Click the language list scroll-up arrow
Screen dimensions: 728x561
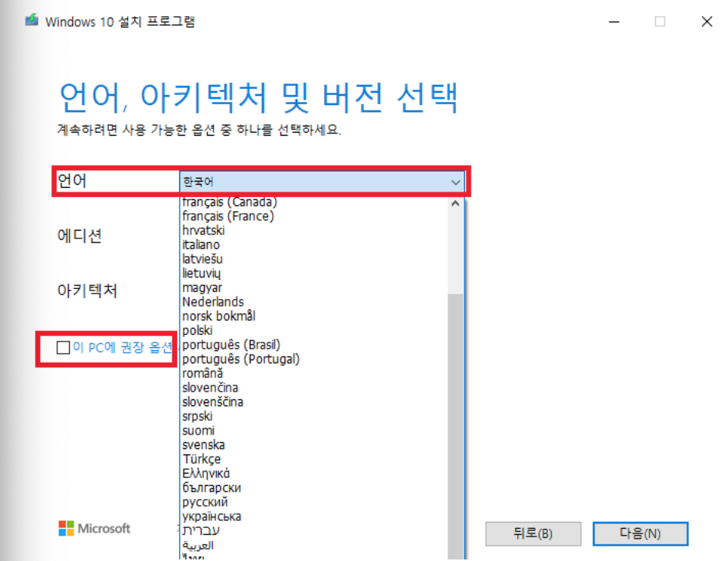(455, 203)
